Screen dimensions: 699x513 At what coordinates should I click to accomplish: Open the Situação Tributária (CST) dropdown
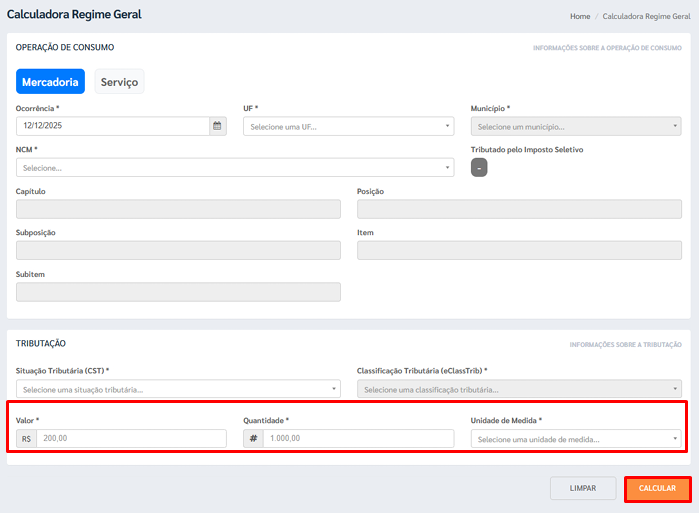click(x=178, y=389)
